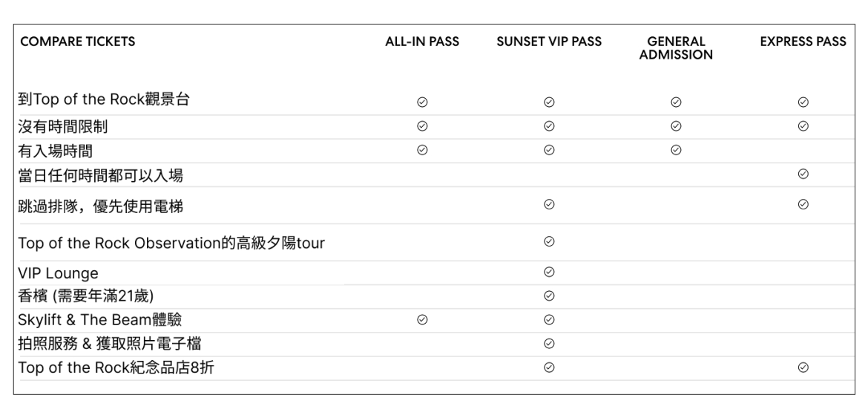Click the VIP Lounge checkmark
This screenshot has width=868, height=418.
(x=549, y=272)
